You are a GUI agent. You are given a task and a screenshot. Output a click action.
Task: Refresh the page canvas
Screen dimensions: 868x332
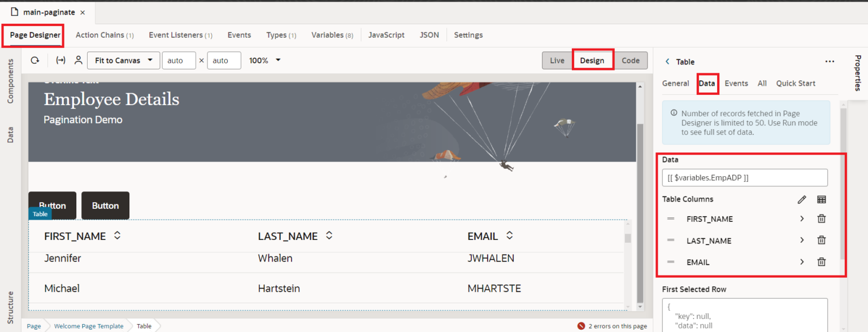point(35,60)
